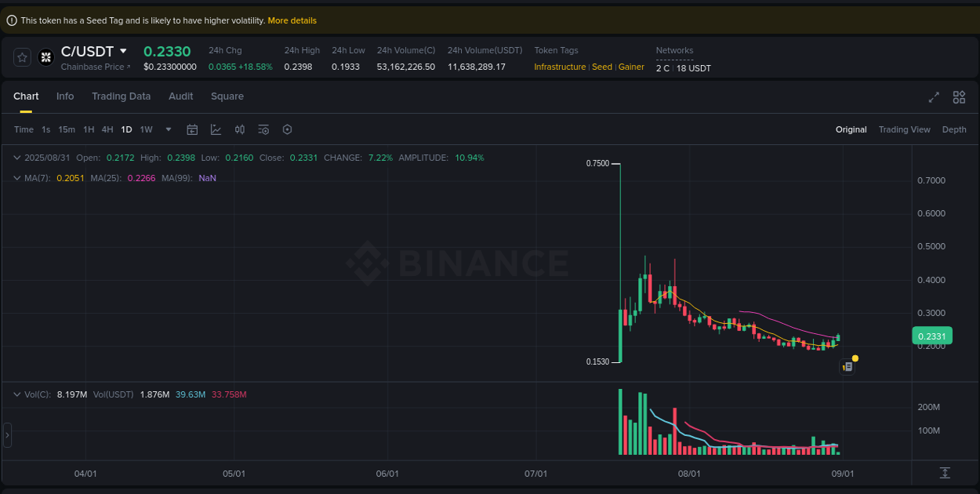980x494 pixels.
Task: Open more time intervals dropdown after 1W
Action: point(167,129)
